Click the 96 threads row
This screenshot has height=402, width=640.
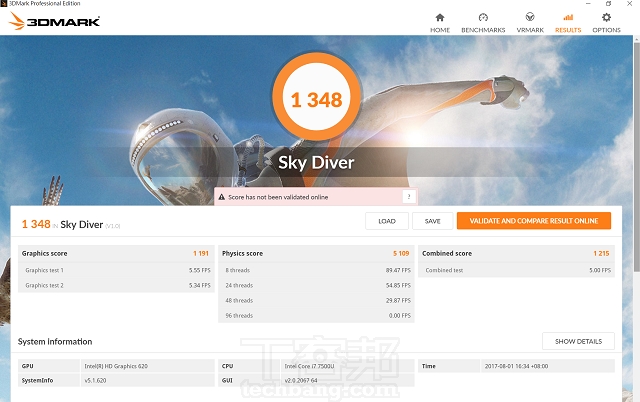point(316,315)
